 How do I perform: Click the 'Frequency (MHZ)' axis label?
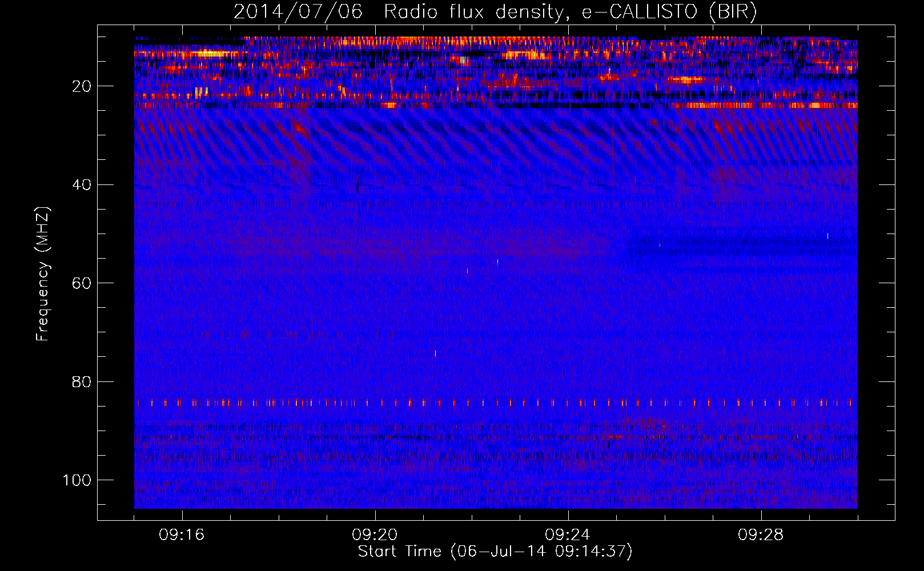[43, 274]
